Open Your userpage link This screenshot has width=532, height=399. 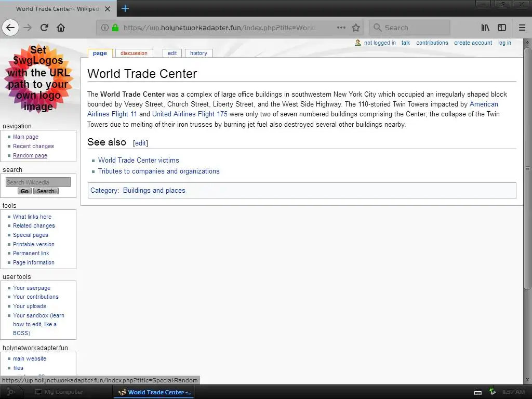pyautogui.click(x=32, y=288)
